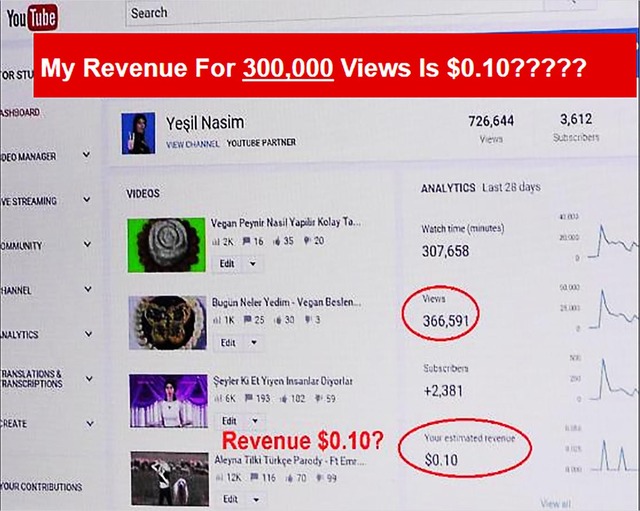
Task: Expand the Community sidebar section
Action: click(x=87, y=245)
